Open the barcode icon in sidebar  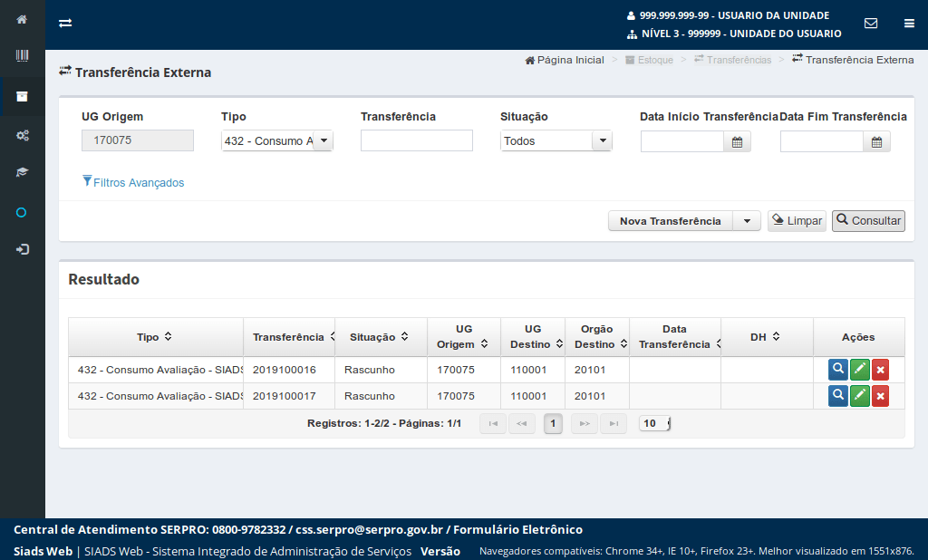click(22, 55)
